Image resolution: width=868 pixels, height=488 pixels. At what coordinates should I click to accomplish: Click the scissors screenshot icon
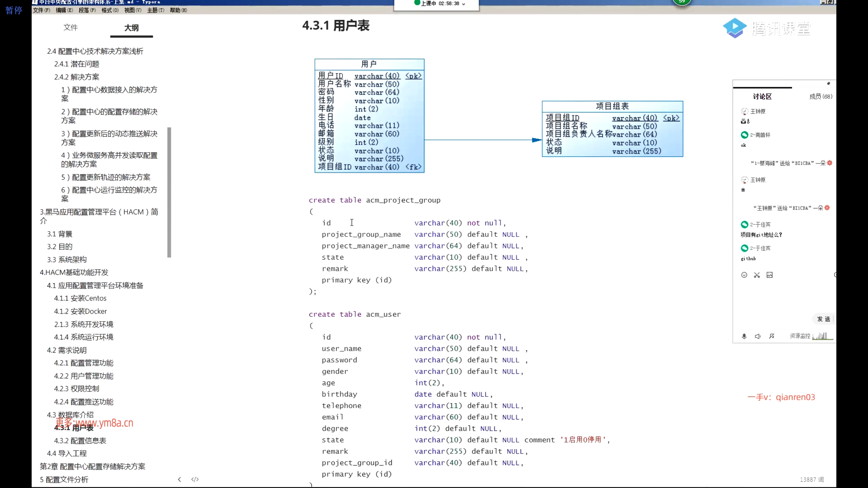point(757,275)
